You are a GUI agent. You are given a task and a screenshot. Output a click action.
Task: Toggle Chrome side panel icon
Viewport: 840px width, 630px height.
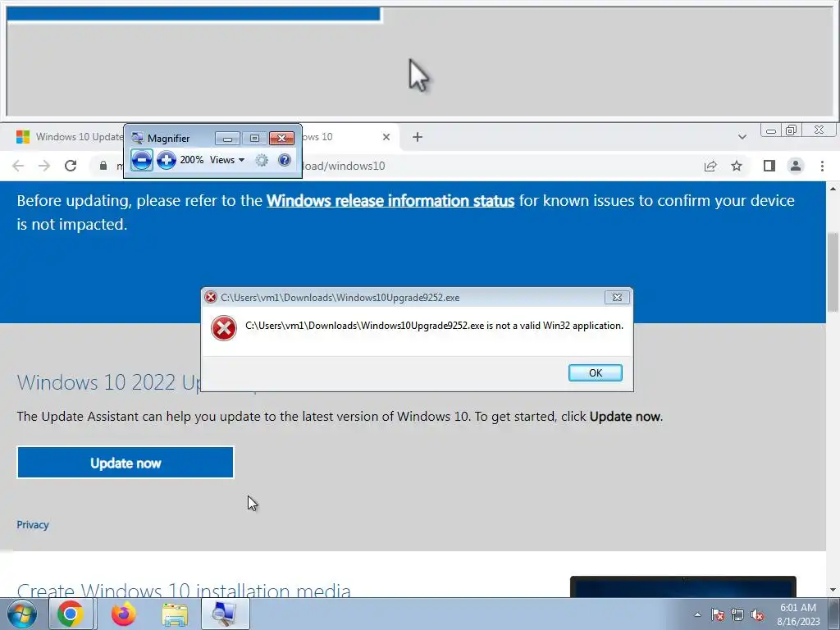(x=769, y=166)
